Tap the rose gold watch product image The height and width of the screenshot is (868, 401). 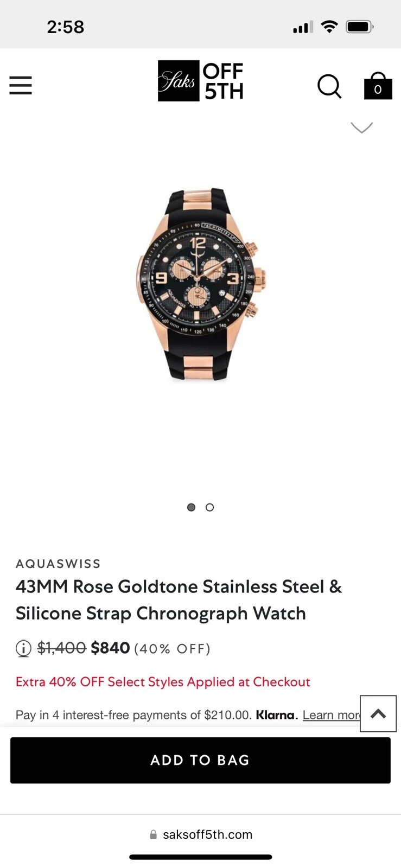[200, 285]
